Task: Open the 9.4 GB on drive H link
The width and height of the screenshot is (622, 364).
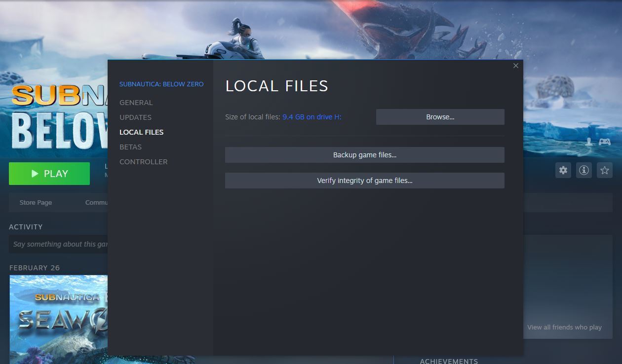Action: click(311, 117)
